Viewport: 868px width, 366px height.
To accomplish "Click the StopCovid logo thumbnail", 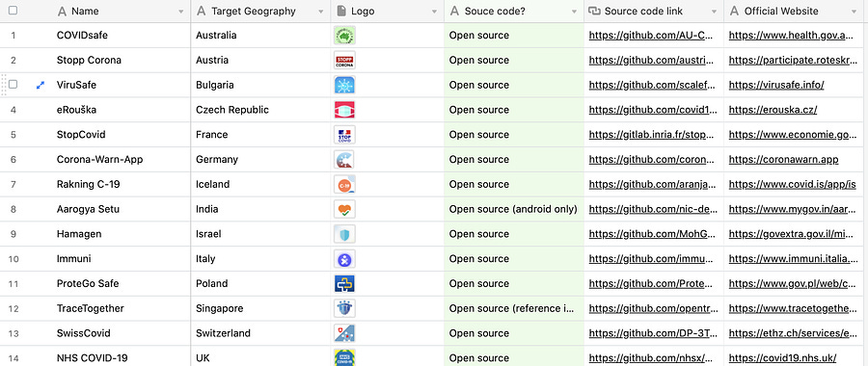I will [x=344, y=135].
